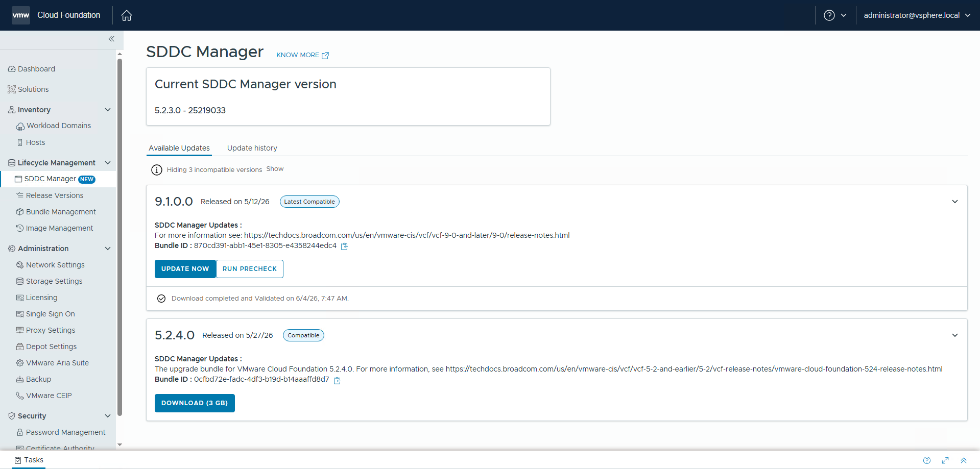Open Tasks panel with up-chevron icon
This screenshot has height=469, width=980.
click(x=964, y=460)
